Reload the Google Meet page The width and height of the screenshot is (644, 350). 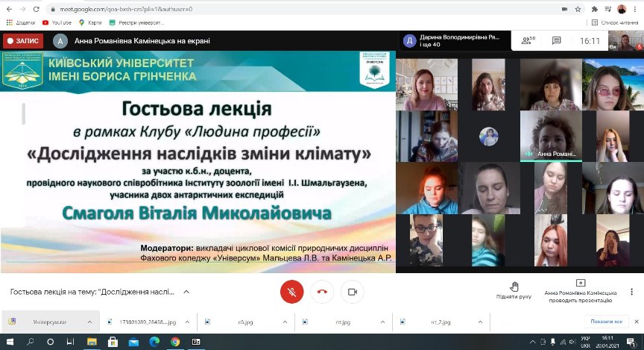click(36, 9)
